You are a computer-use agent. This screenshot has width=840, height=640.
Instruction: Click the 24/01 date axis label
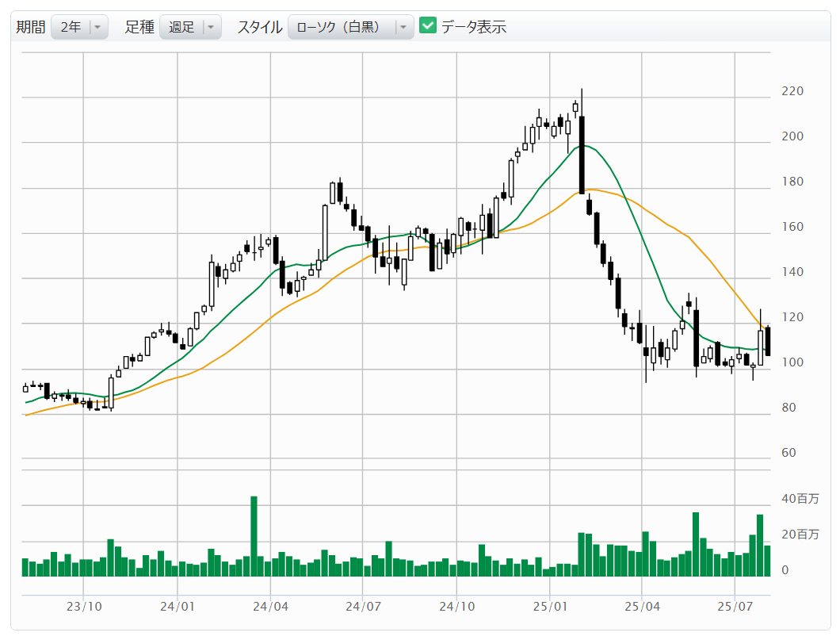point(178,607)
